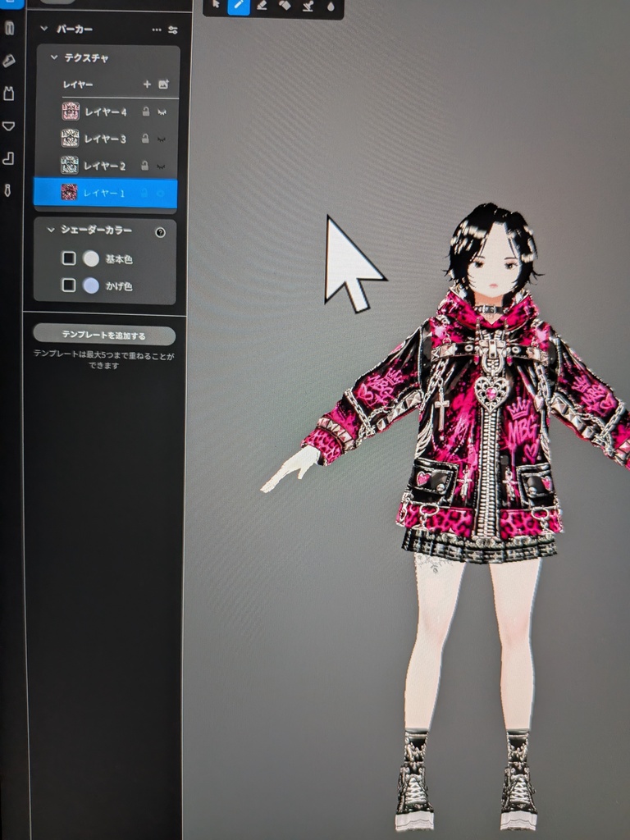The width and height of the screenshot is (630, 840).
Task: Open the necktie accessory category in sidebar
Action: tap(8, 189)
